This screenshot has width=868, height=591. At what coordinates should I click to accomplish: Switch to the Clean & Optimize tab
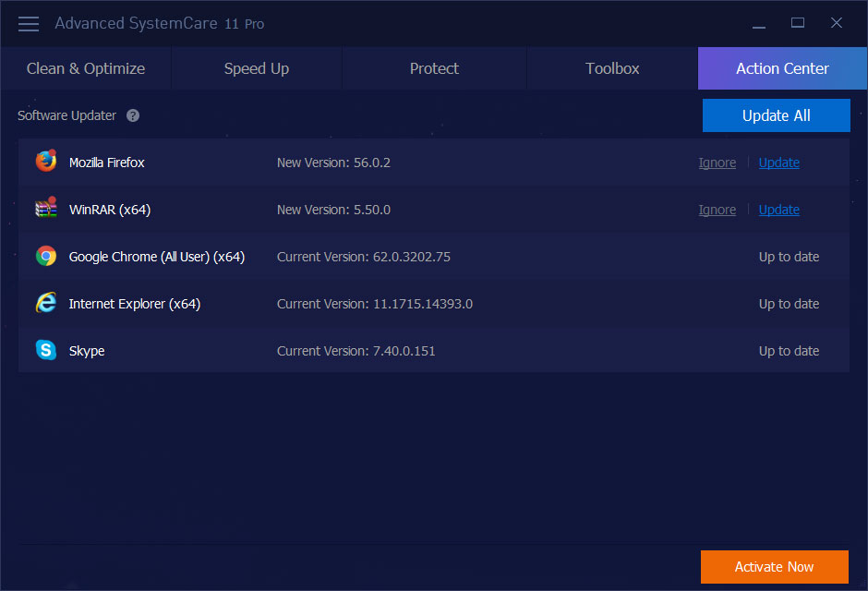pos(86,68)
